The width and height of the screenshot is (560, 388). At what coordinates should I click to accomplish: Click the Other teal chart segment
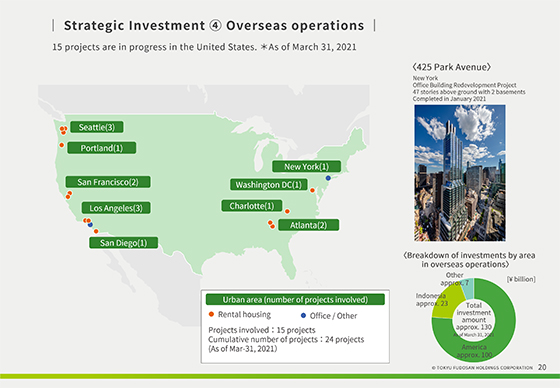tap(469, 288)
